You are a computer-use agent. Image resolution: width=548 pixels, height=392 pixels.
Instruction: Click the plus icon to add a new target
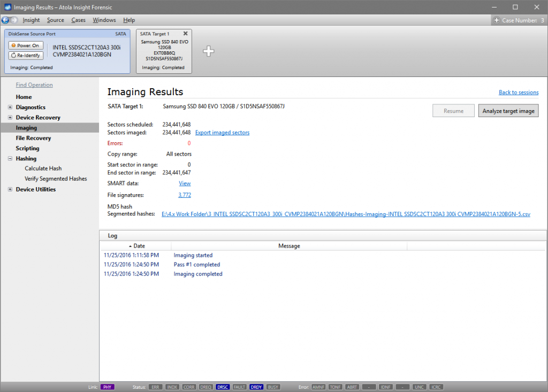pos(208,51)
